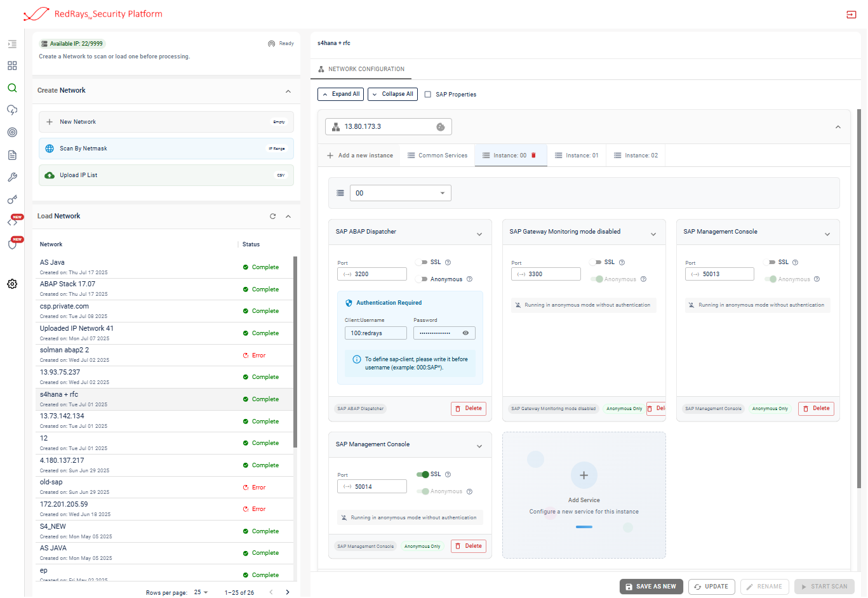Collapse the Management Console card with port 50013
Viewport: 868px width, 598px height.
[x=827, y=234]
